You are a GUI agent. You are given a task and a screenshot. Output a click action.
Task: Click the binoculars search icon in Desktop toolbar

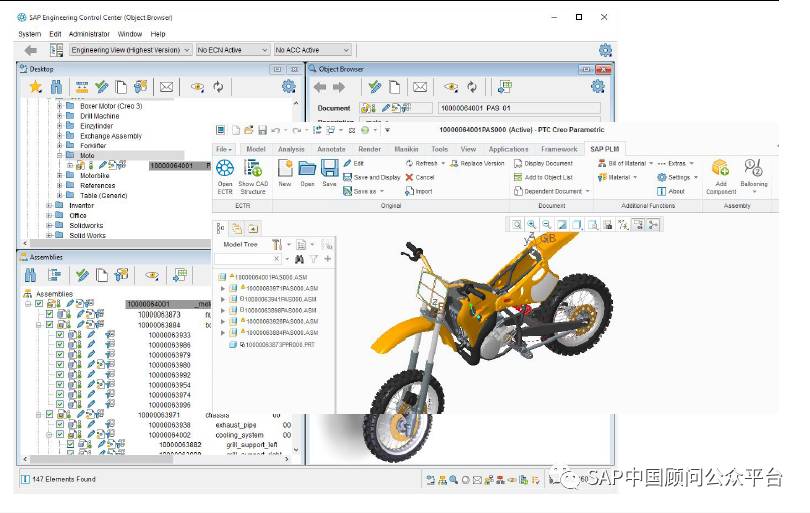[56, 87]
